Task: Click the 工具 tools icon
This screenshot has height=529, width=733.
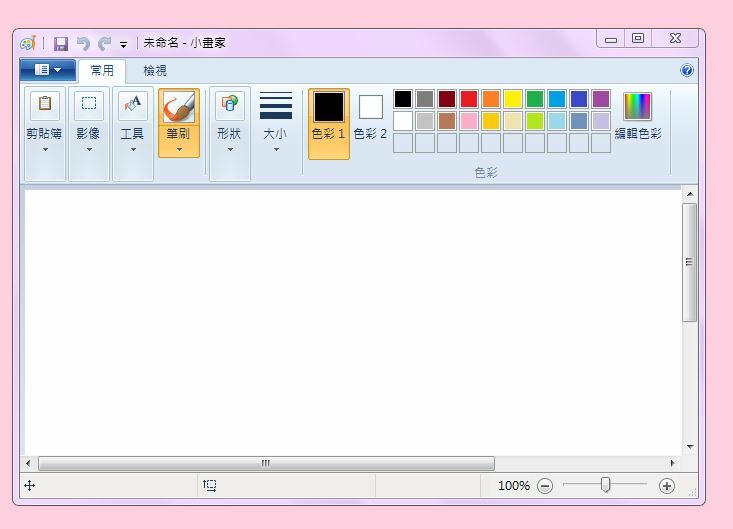Action: (x=133, y=105)
